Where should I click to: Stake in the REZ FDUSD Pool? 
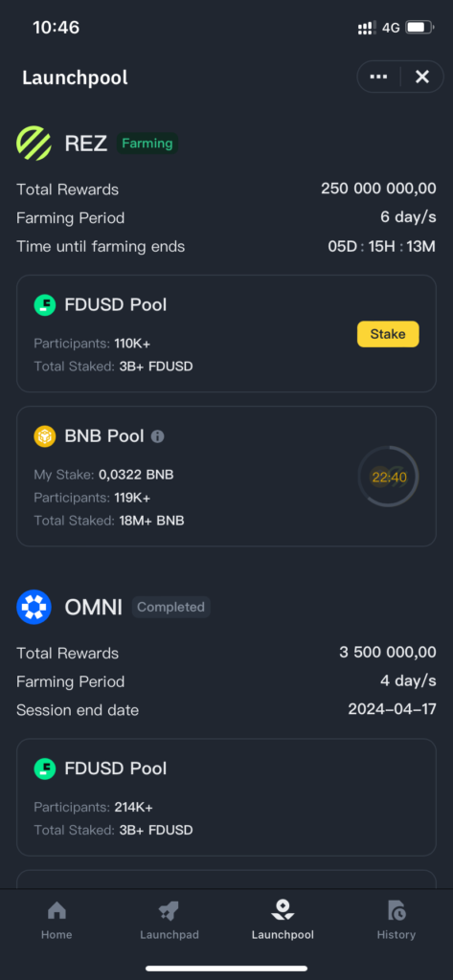pyautogui.click(x=388, y=334)
